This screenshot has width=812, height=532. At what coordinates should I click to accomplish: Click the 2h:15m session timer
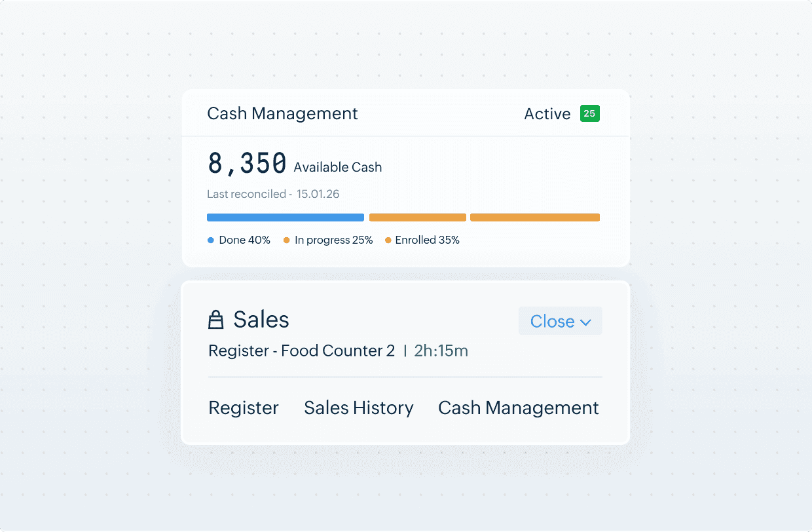[x=441, y=351]
